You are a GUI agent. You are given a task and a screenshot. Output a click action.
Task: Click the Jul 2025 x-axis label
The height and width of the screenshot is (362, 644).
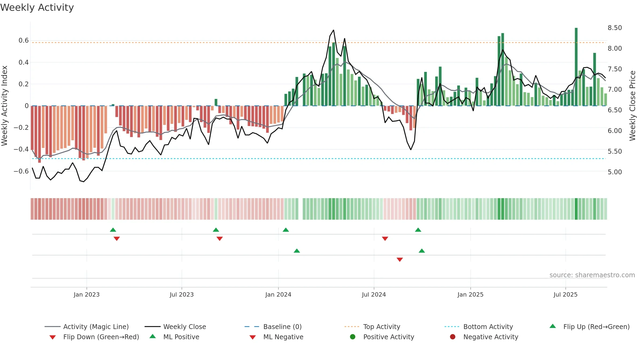565,295
